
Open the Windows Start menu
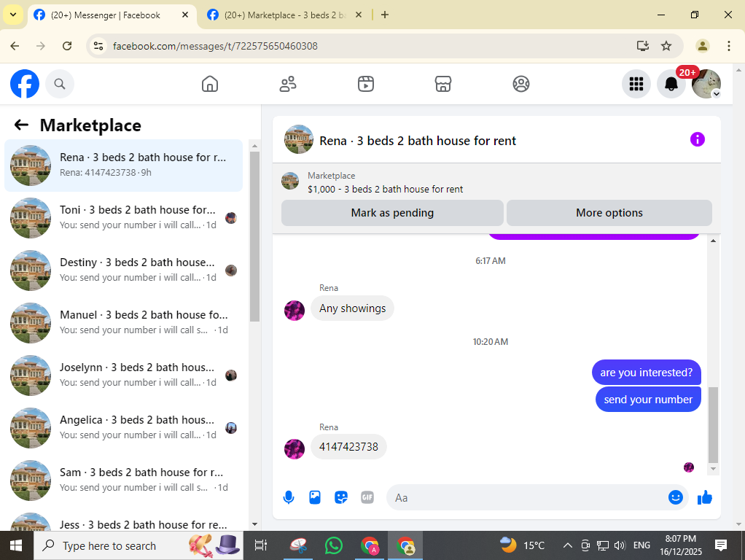pyautogui.click(x=16, y=545)
